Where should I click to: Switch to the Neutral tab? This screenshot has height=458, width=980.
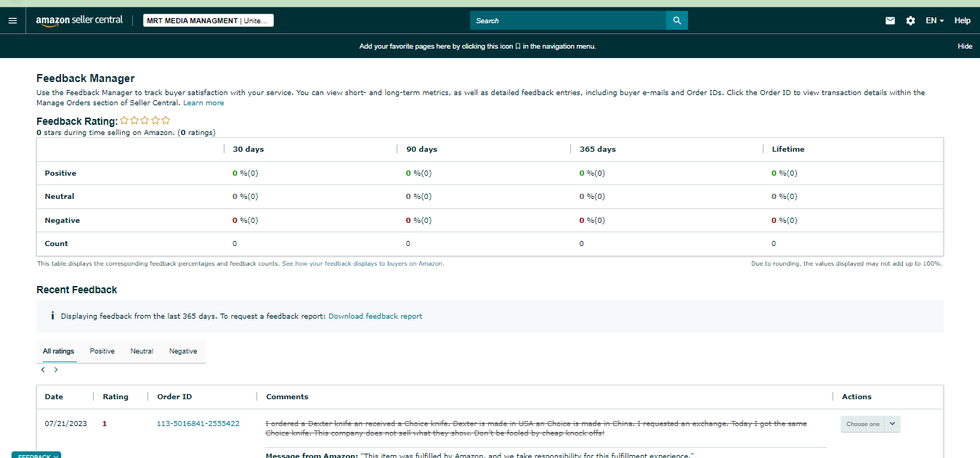[142, 351]
